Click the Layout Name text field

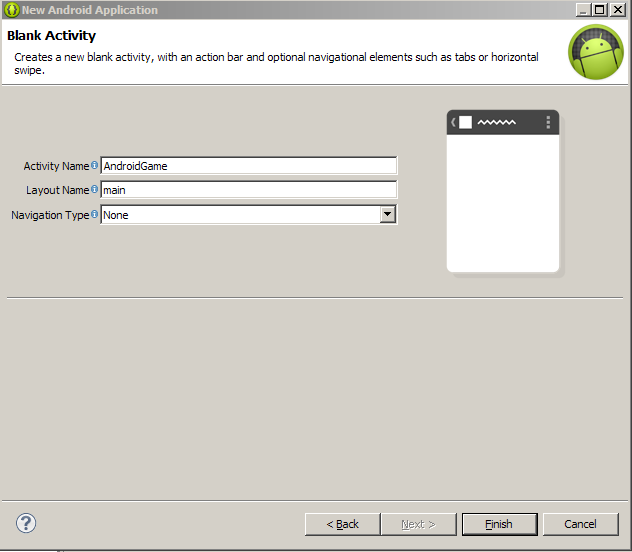tap(249, 190)
